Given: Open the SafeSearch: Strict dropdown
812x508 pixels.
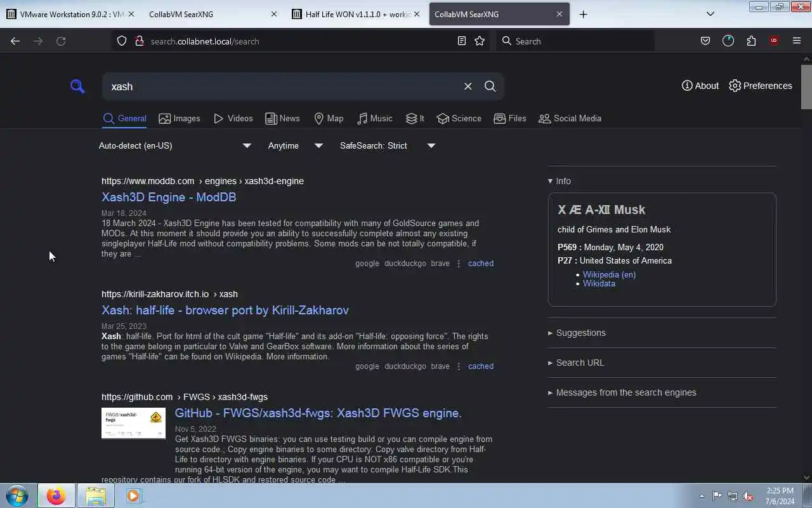Looking at the screenshot, I should (387, 145).
